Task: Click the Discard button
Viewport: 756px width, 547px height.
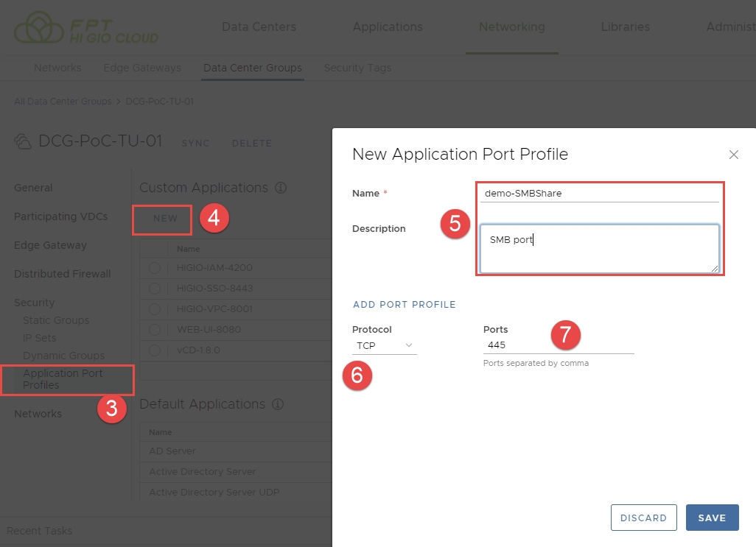Action: point(643,518)
